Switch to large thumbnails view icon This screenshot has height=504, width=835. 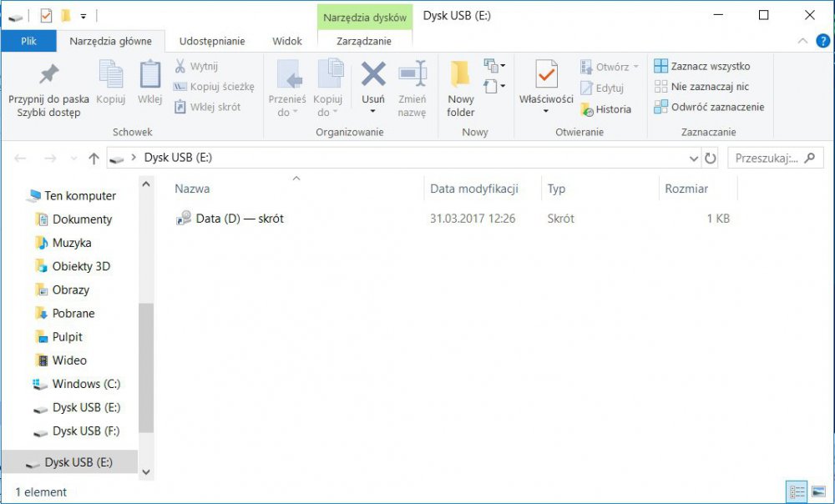coord(819,491)
